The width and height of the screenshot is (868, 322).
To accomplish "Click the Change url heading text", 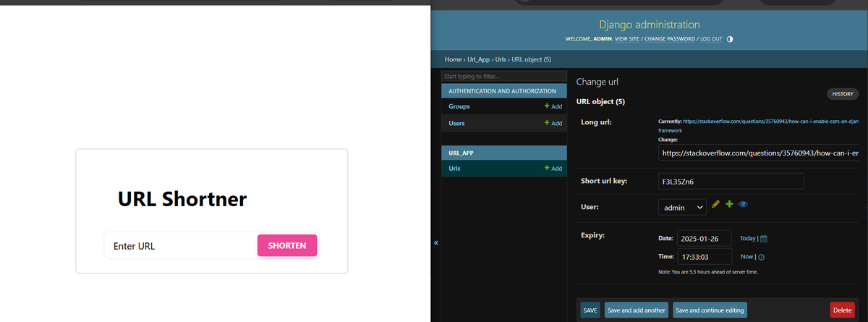I will click(x=597, y=82).
